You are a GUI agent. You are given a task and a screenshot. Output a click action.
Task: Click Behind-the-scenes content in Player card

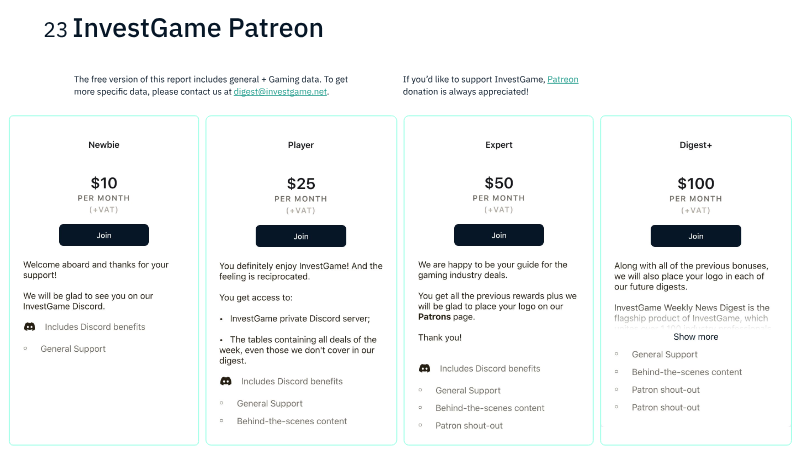coord(292,421)
